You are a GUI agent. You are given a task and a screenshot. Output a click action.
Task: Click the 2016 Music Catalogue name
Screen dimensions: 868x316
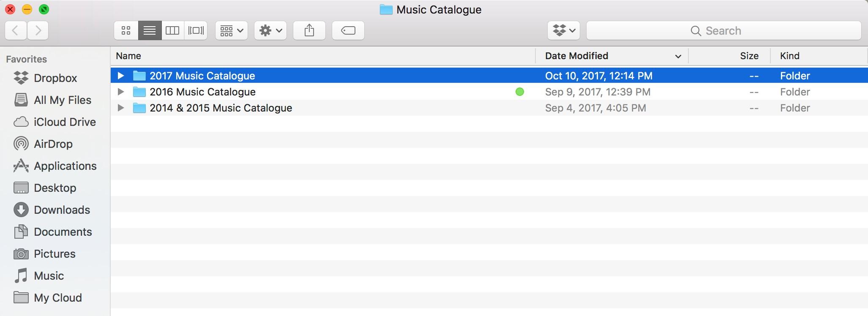tap(202, 92)
